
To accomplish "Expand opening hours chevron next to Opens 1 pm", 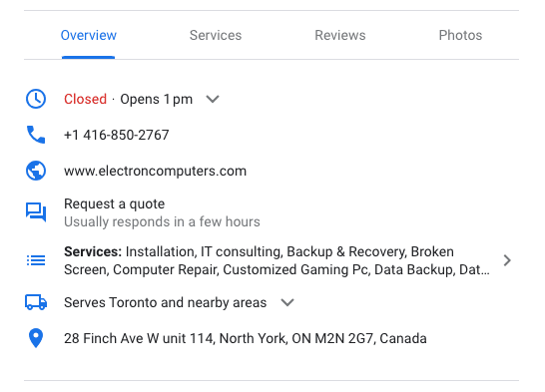I will (213, 100).
